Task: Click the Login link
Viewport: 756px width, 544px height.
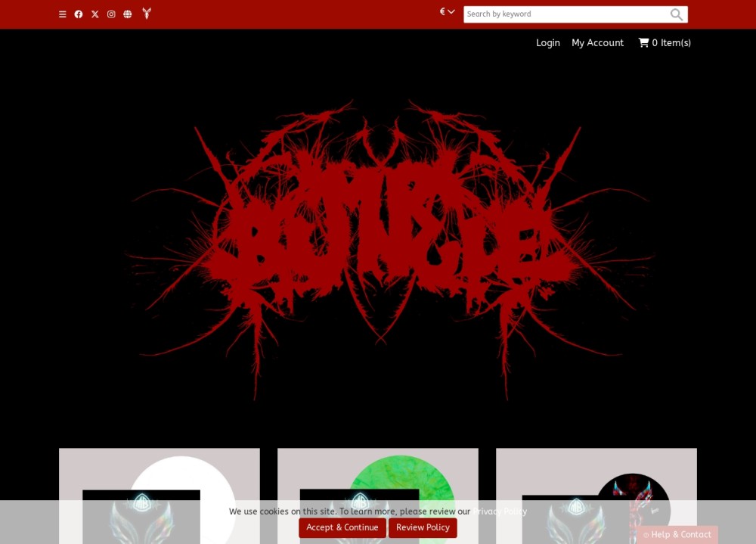Action: point(548,42)
